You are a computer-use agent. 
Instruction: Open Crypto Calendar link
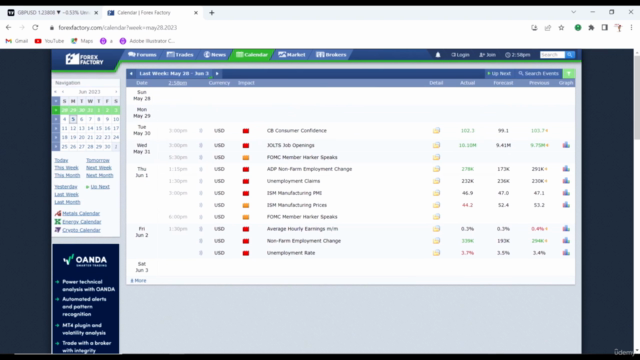tap(81, 230)
